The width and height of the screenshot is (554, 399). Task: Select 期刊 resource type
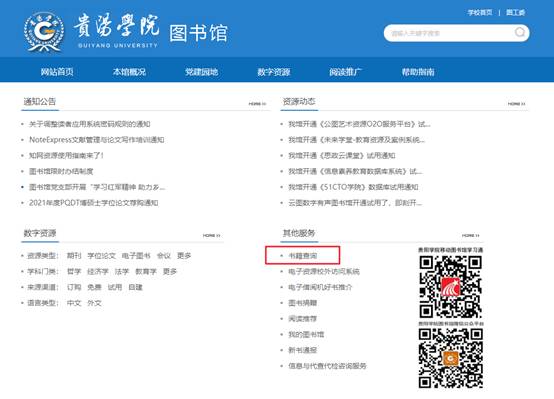(74, 256)
